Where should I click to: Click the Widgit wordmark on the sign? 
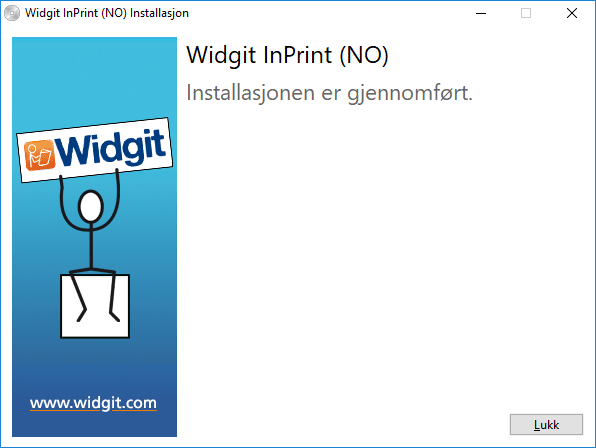pos(111,147)
